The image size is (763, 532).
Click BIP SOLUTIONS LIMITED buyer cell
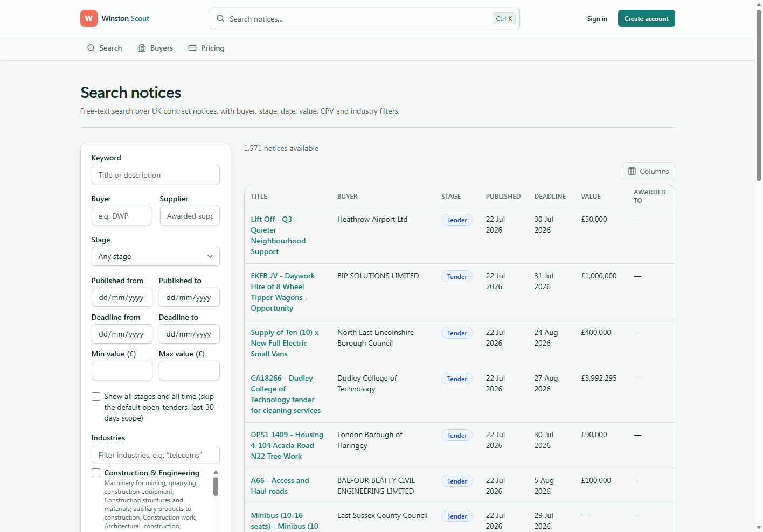378,276
